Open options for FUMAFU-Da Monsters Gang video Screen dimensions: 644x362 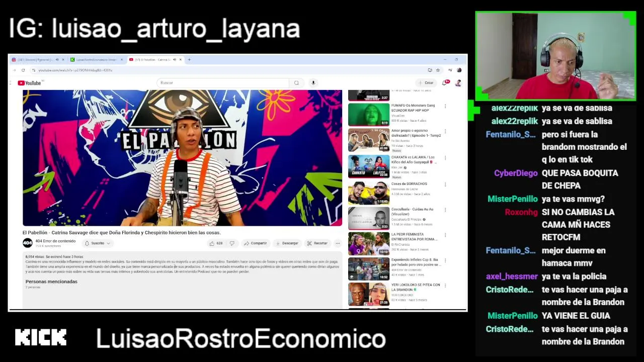point(445,106)
